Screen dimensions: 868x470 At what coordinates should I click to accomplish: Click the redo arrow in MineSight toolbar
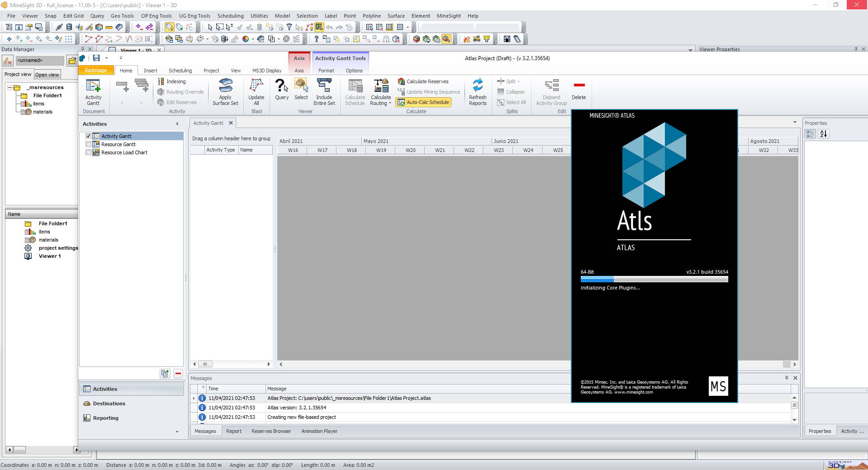tap(339, 27)
